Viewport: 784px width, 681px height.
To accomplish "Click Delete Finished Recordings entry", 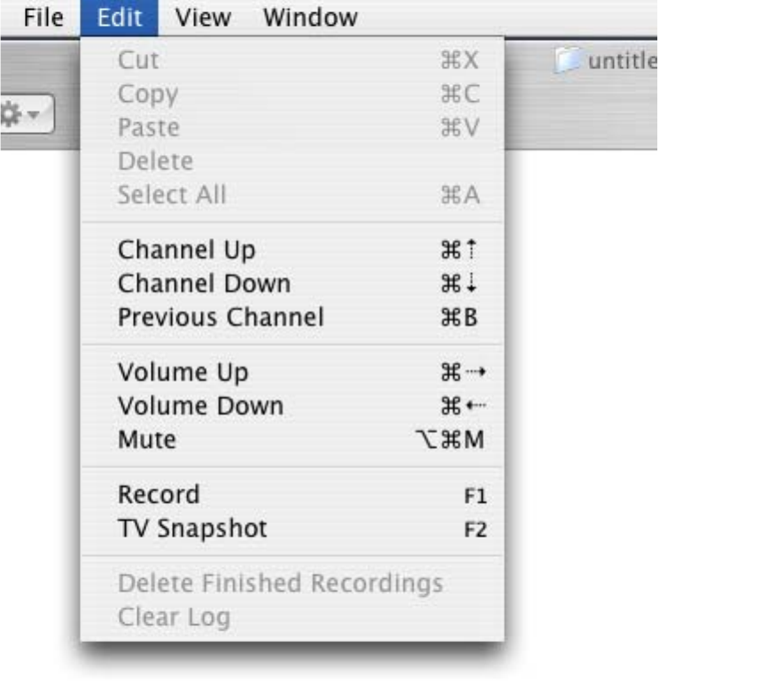I will [x=280, y=584].
